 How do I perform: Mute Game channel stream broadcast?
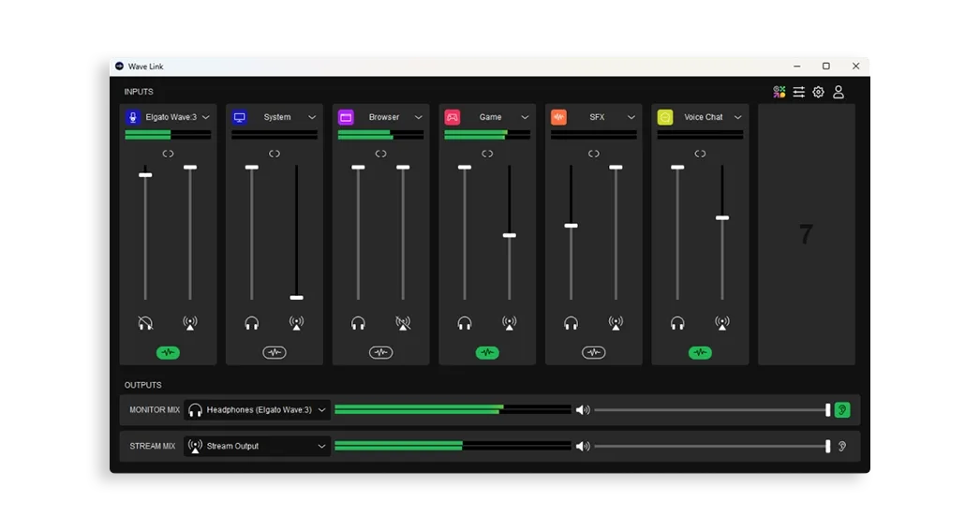(510, 323)
